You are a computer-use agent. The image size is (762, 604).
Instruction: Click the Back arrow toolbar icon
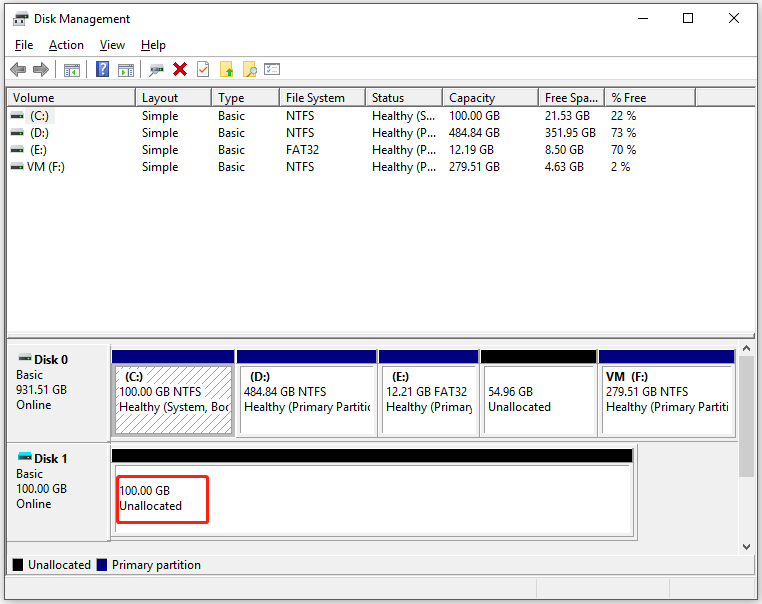point(18,69)
